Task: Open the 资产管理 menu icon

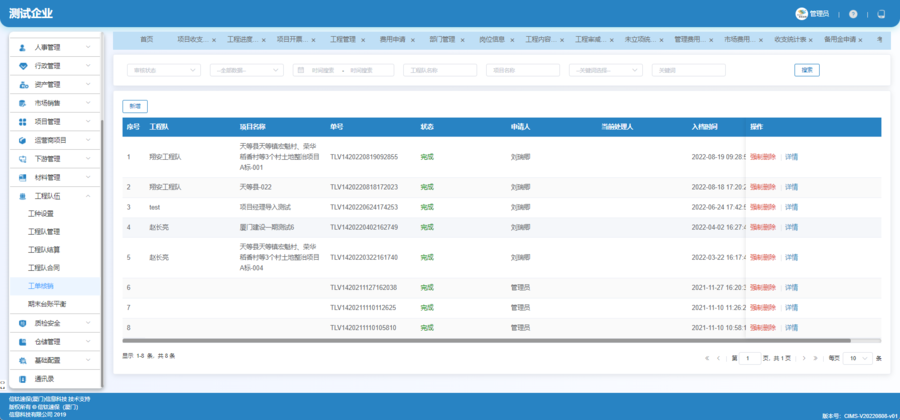Action: [22, 85]
